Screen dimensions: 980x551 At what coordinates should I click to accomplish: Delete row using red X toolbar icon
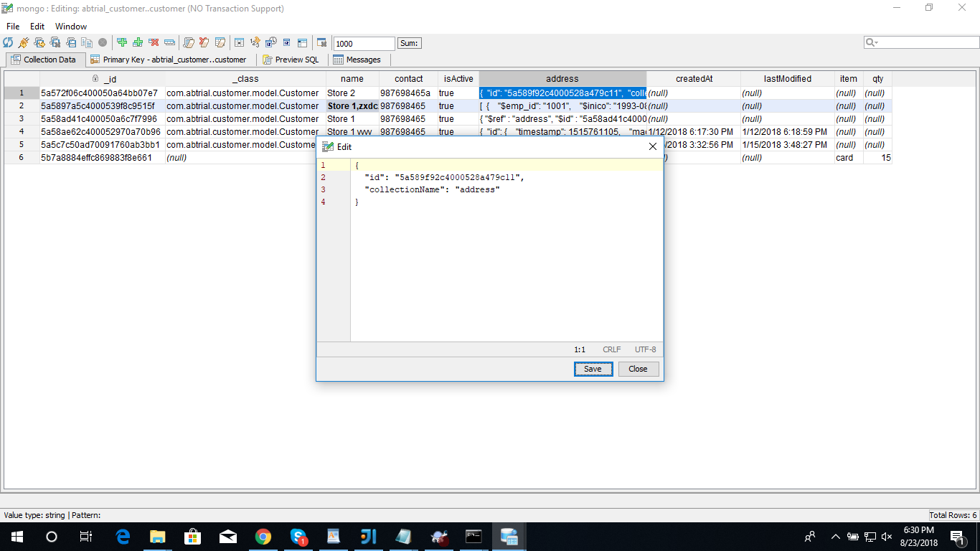(x=154, y=43)
